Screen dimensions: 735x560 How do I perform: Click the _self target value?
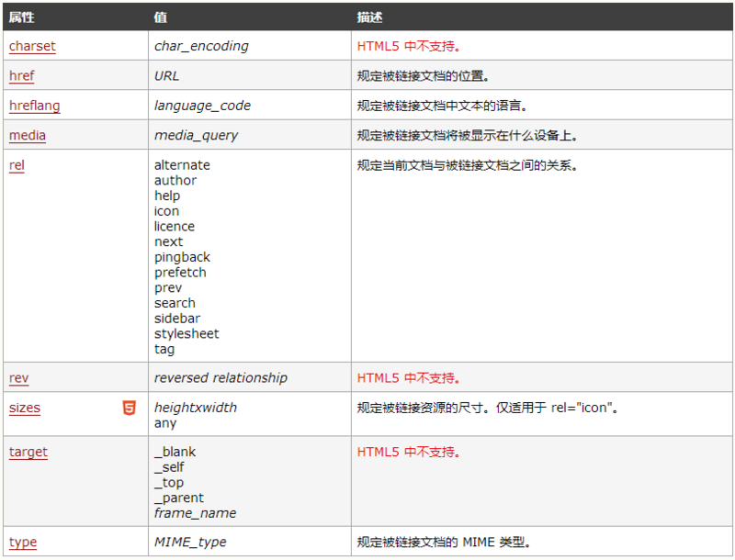[169, 467]
